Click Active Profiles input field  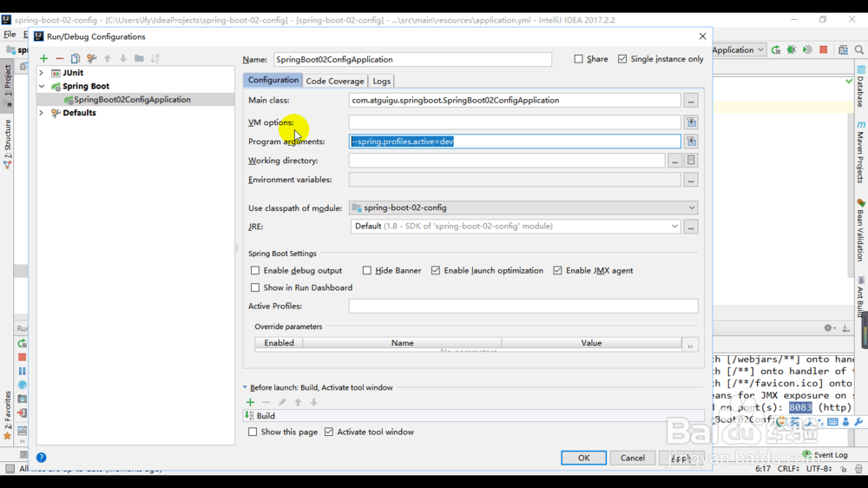click(523, 307)
